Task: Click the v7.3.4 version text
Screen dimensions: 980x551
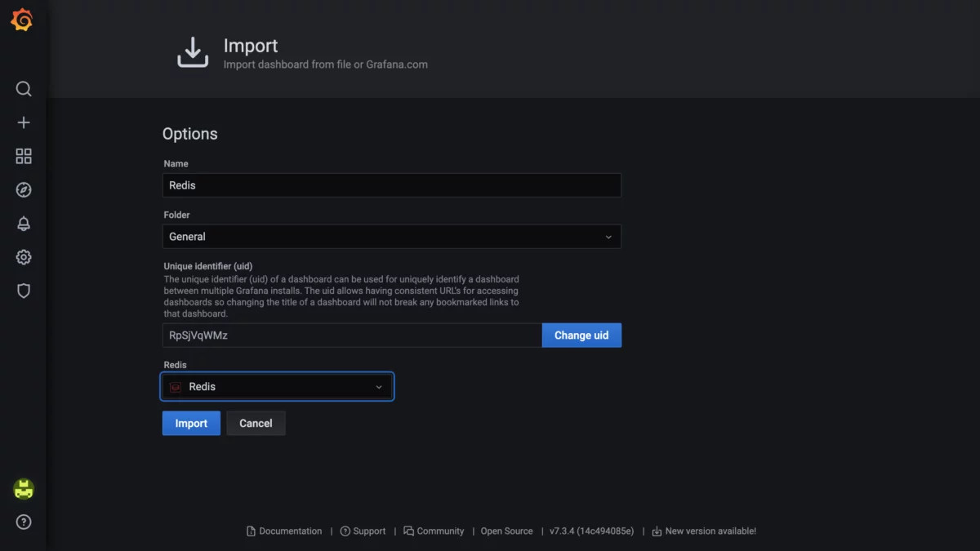Action: (591, 531)
